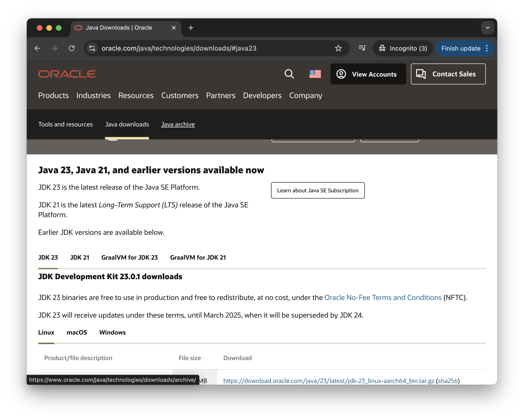
Task: Click Learn about Java SE Subscription
Action: point(318,190)
